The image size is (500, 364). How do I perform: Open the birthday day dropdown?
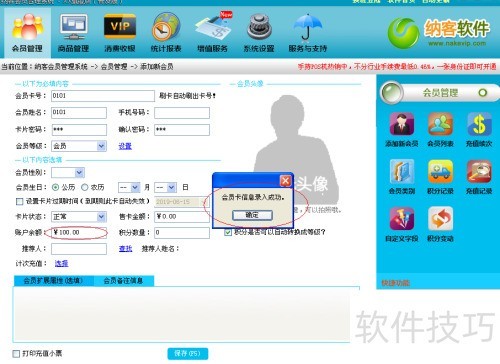[171, 187]
